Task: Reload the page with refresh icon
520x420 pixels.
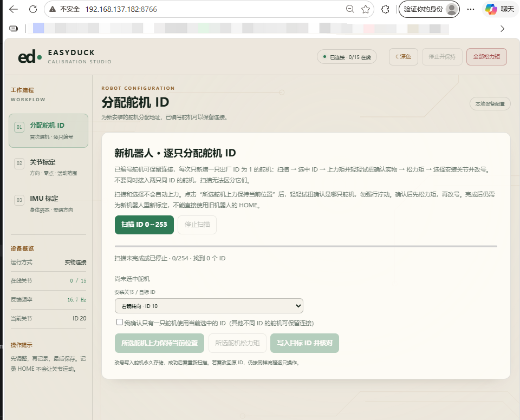Action: pyautogui.click(x=33, y=9)
